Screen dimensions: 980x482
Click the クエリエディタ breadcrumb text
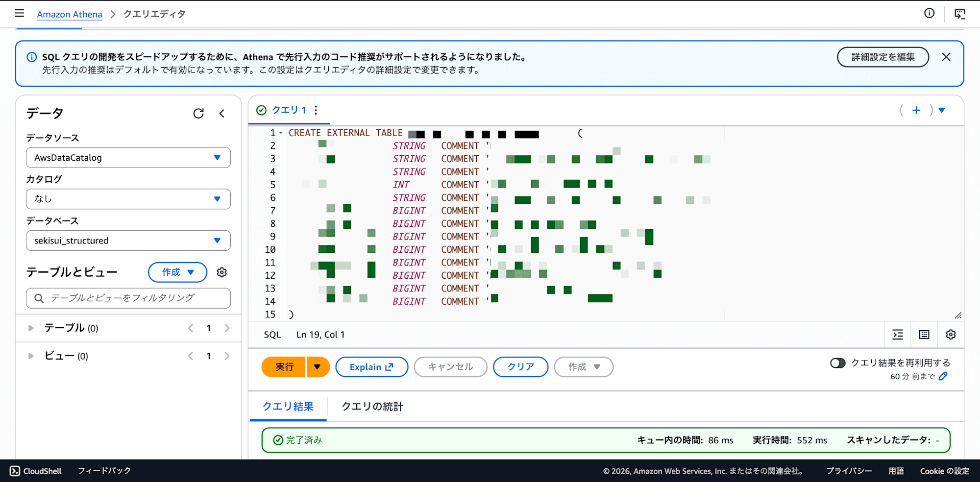click(x=154, y=14)
